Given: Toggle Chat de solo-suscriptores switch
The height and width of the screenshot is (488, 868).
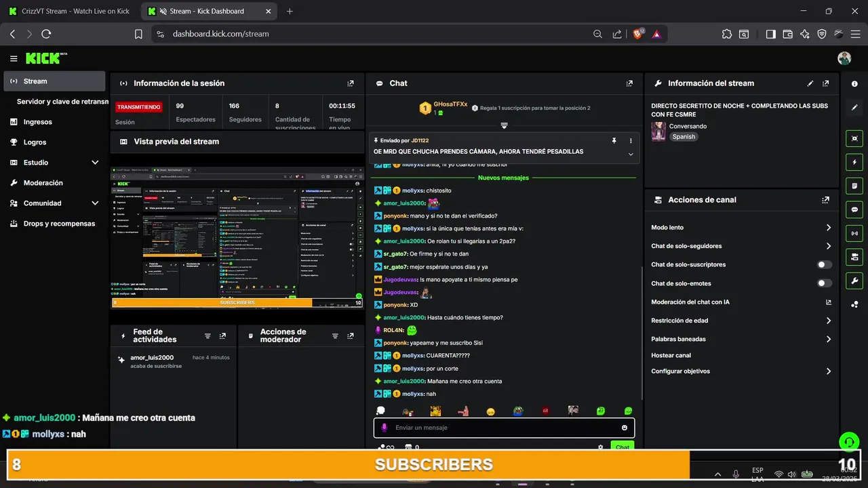Looking at the screenshot, I should click(825, 265).
